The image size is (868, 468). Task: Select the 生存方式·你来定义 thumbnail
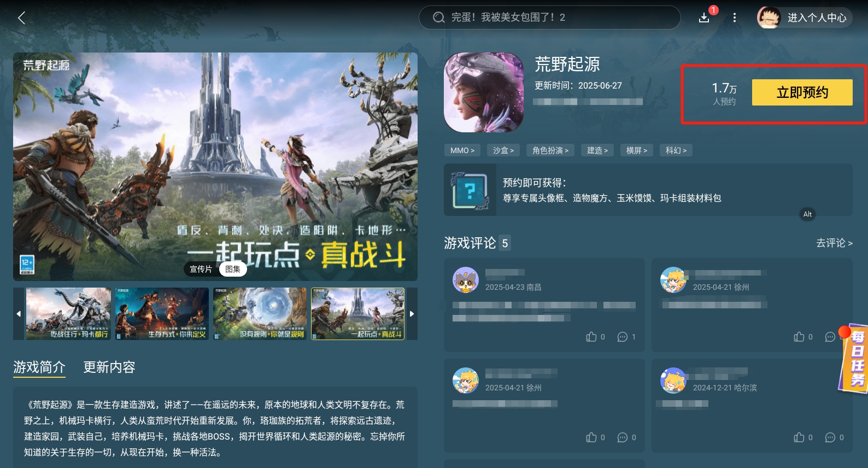coord(162,314)
